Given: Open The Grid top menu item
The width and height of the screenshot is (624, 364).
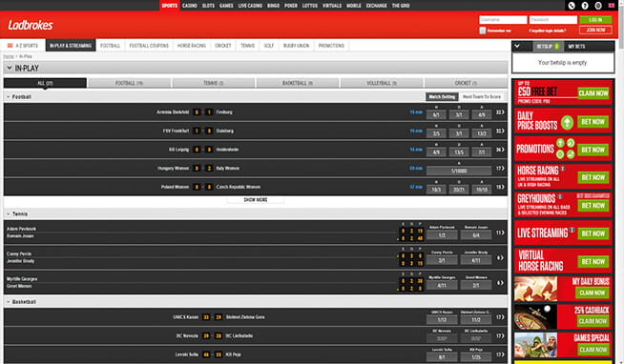Looking at the screenshot, I should [401, 6].
